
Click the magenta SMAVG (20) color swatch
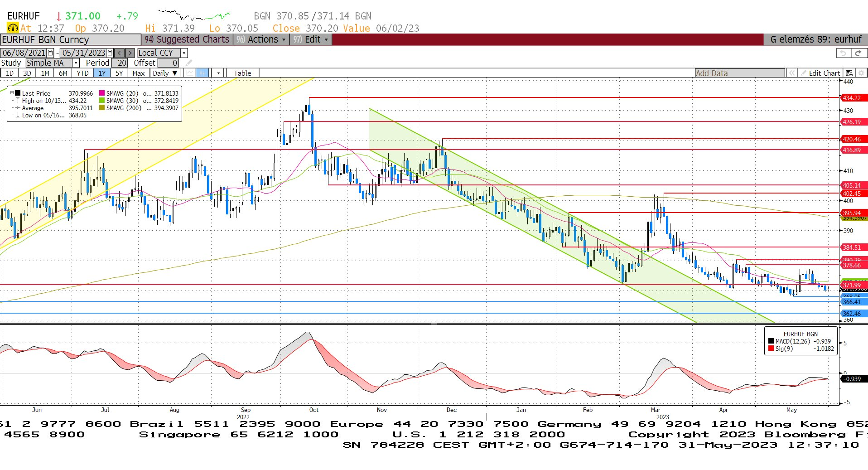click(x=102, y=93)
